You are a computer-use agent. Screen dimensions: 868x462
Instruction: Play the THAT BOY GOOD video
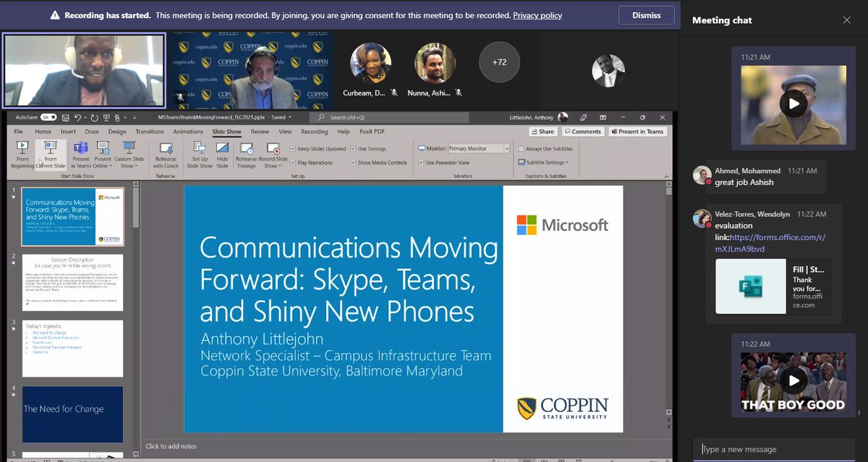coord(793,380)
